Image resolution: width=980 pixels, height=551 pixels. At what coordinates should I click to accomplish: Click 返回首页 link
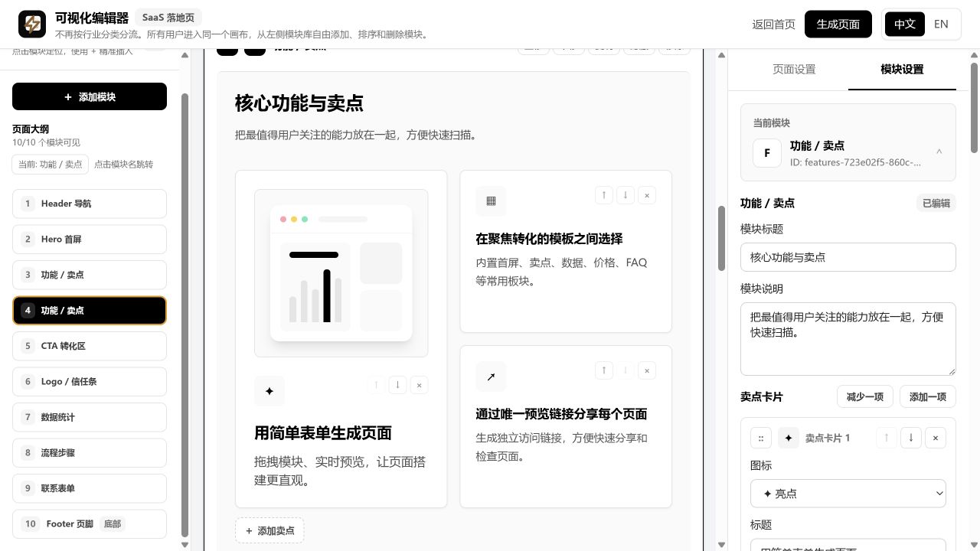(773, 24)
